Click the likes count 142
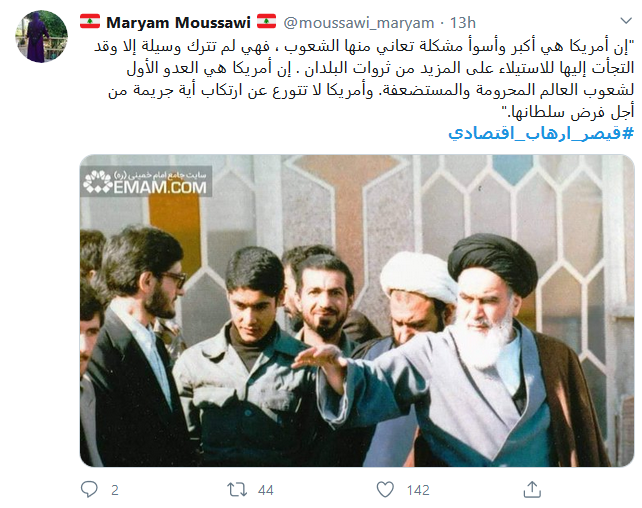Screen dimensions: 642x508 point(418,490)
